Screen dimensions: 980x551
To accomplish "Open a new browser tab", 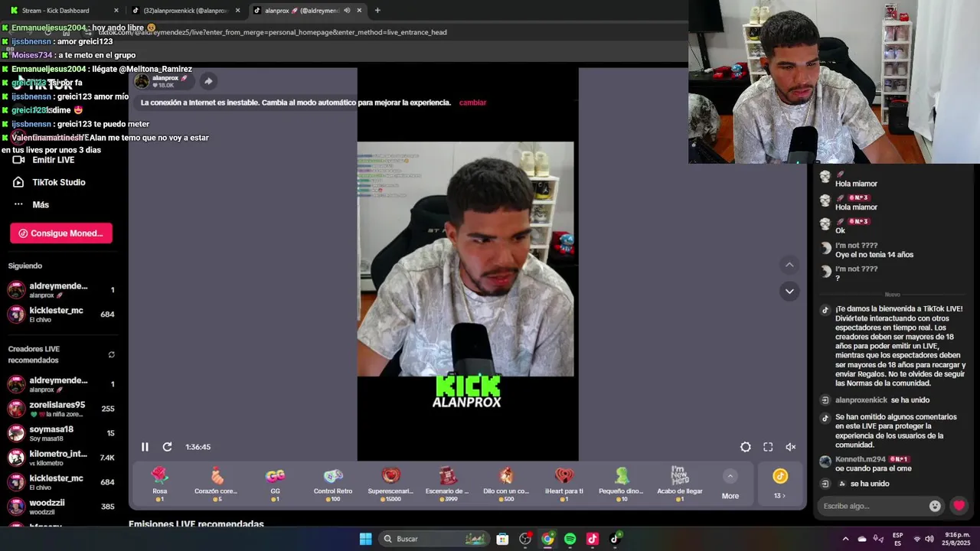I will [377, 11].
